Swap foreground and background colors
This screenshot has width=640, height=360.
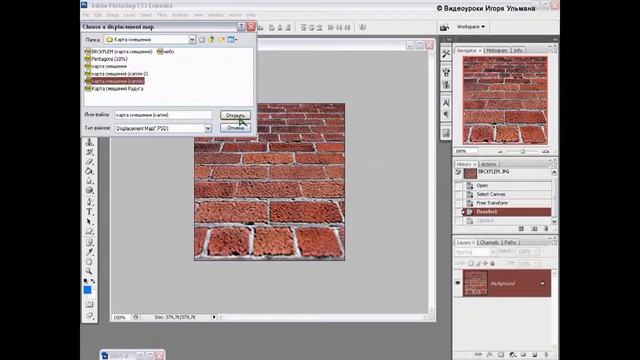click(93, 281)
